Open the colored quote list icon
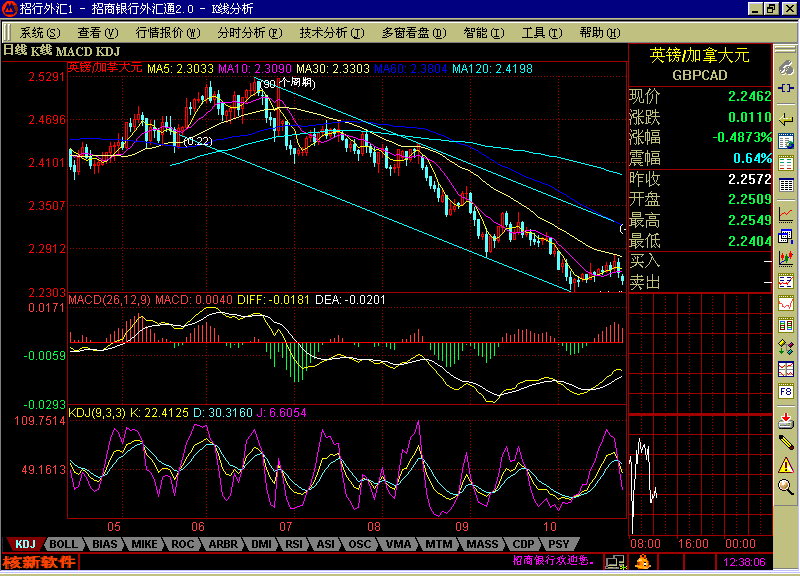The height and width of the screenshot is (576, 800). click(x=786, y=163)
